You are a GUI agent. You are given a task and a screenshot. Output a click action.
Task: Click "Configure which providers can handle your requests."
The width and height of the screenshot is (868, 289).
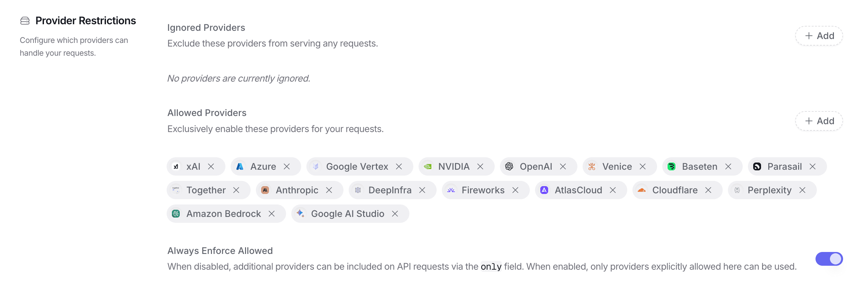74,47
